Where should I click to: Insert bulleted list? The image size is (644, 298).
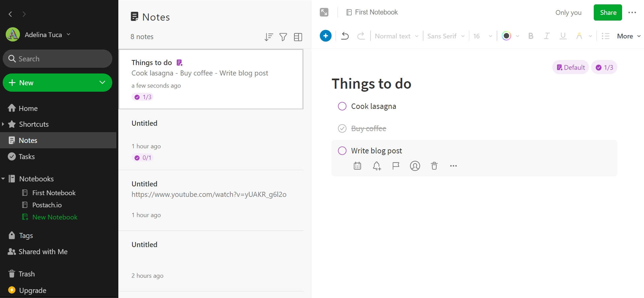[606, 36]
